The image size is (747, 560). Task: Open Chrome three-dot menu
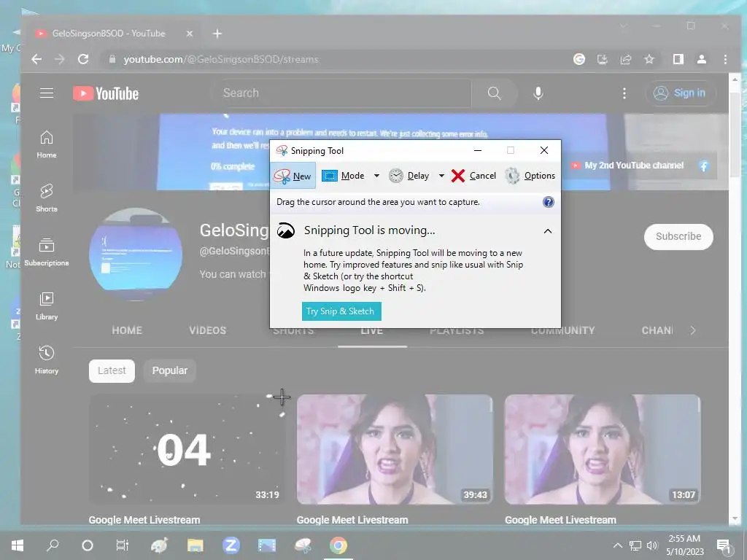click(725, 59)
